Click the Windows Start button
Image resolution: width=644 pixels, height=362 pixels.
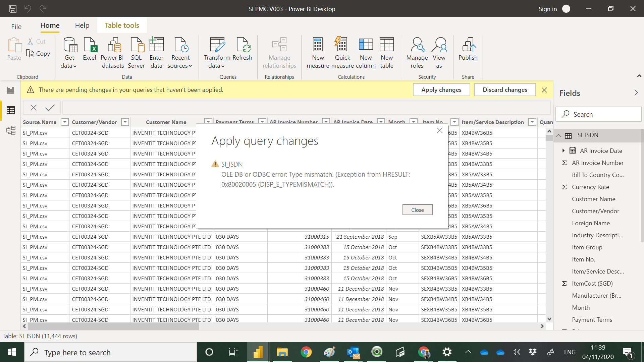click(x=12, y=352)
